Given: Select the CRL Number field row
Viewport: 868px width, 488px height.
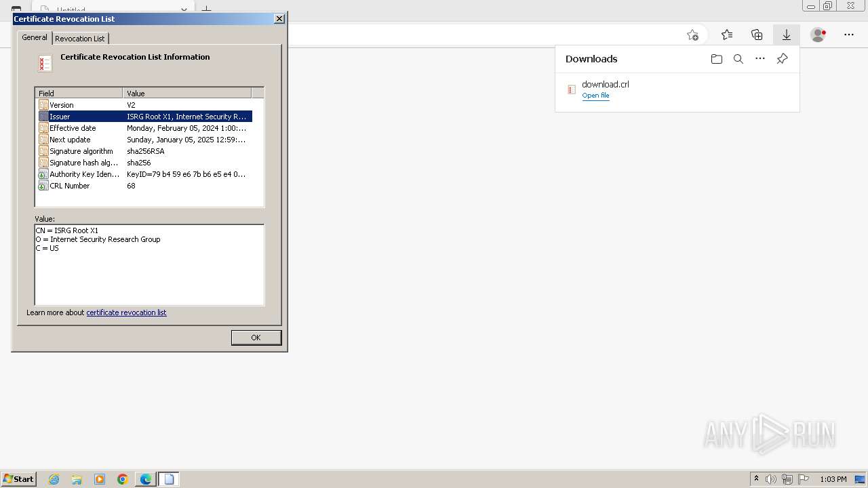Looking at the screenshot, I should click(x=145, y=186).
